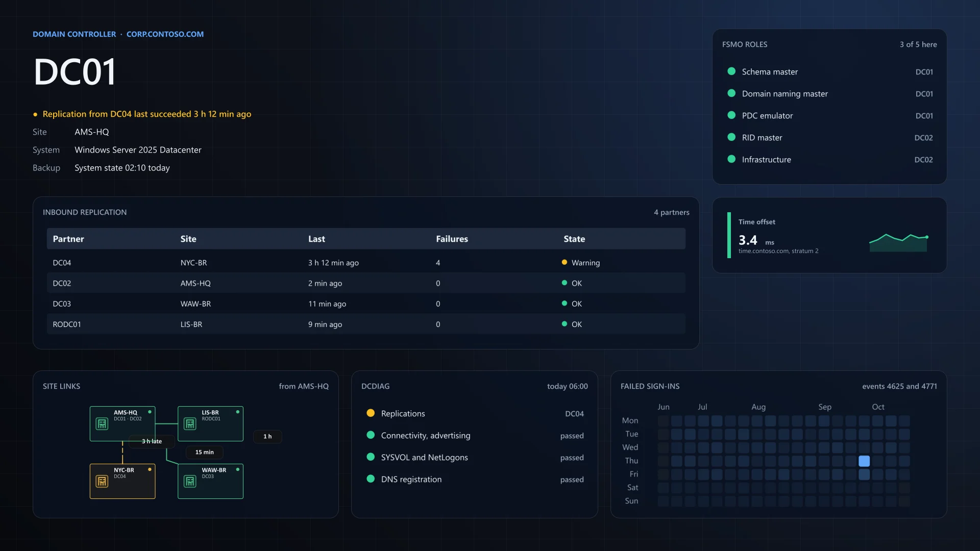Click the bright blue Thursday heatmap cell
This screenshot has width=980, height=551.
[x=864, y=461]
